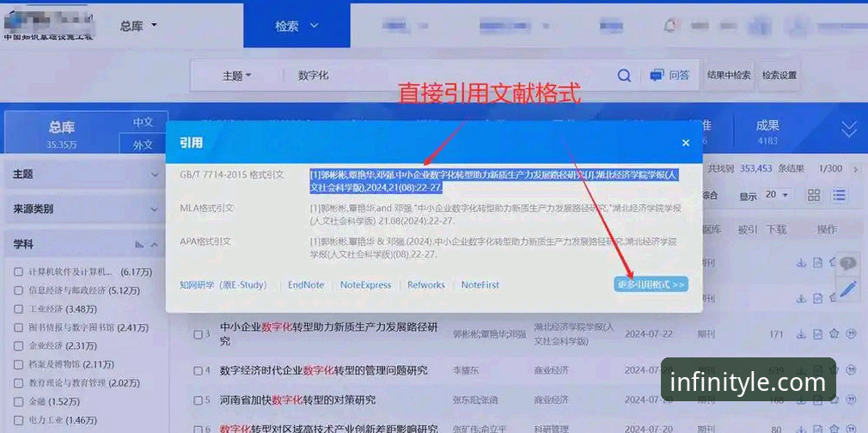Collapse the 学科 filter panel

click(x=155, y=244)
